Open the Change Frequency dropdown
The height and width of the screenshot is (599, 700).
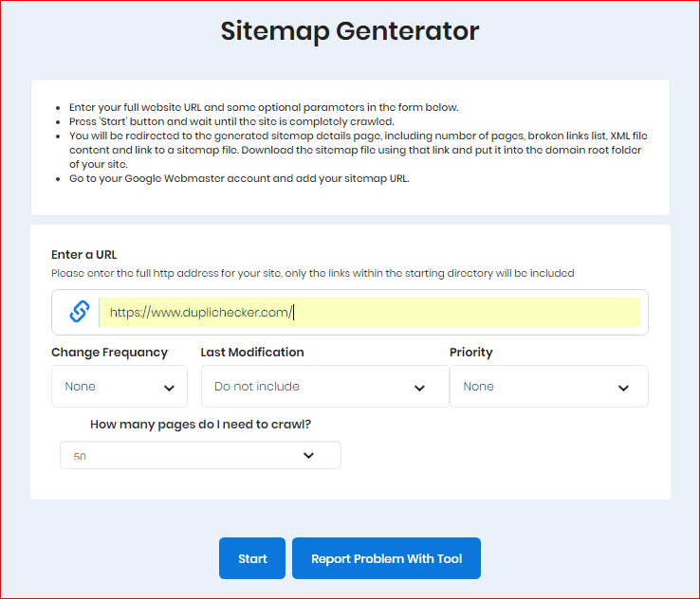click(120, 387)
